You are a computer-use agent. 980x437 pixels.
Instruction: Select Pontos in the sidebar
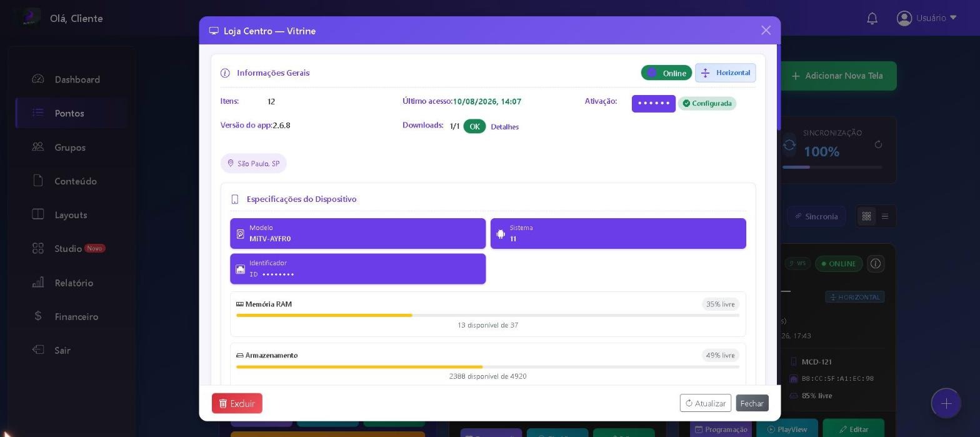(x=71, y=113)
